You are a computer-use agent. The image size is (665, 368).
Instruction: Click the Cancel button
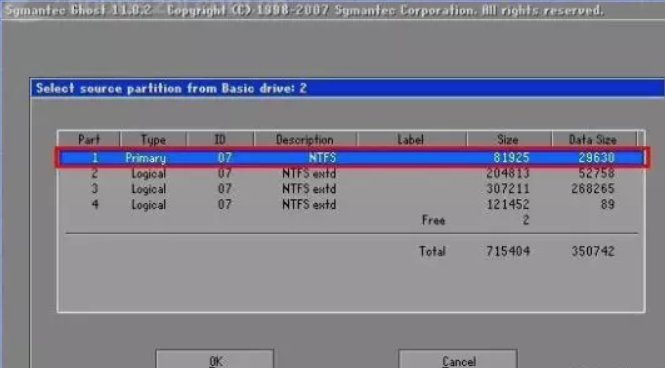458,360
